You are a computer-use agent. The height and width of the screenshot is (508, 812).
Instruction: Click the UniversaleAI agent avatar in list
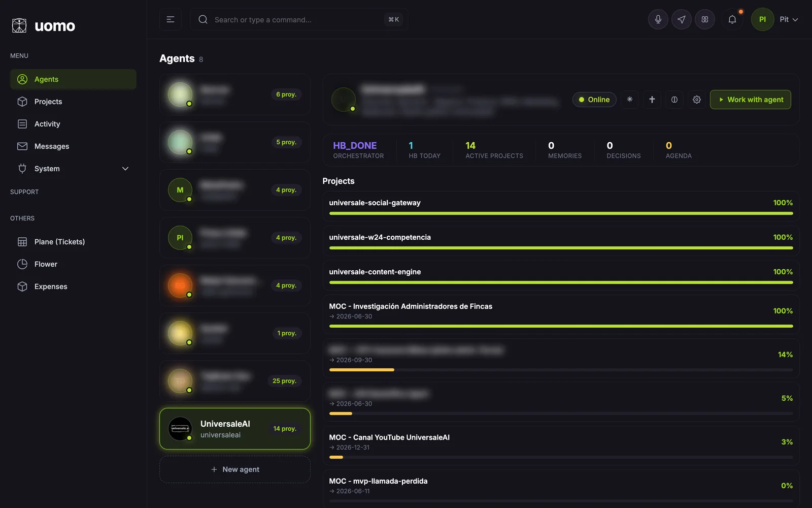[x=180, y=429]
